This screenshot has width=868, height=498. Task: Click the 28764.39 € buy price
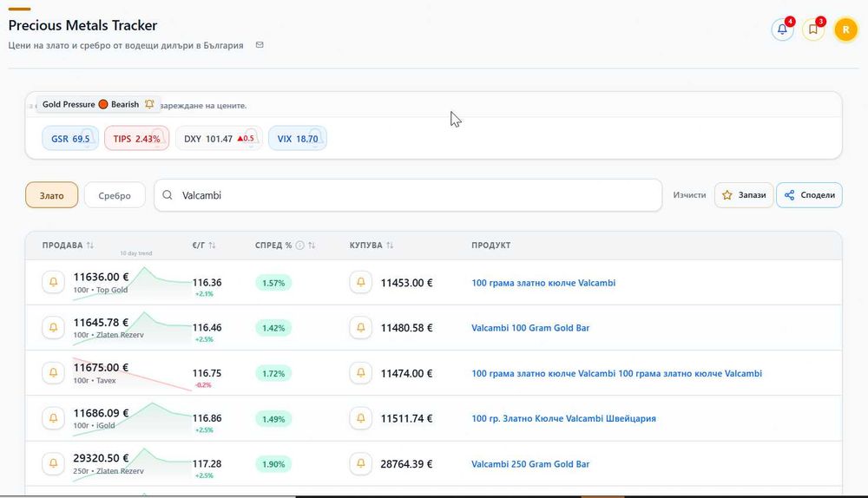[x=406, y=463]
